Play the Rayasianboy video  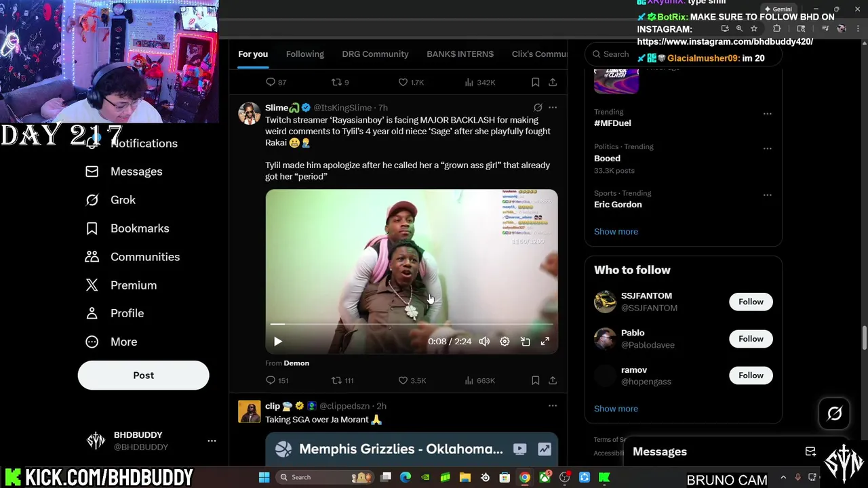pyautogui.click(x=278, y=342)
